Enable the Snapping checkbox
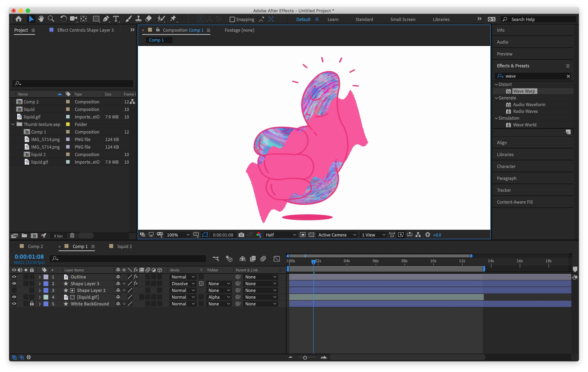The height and width of the screenshot is (372, 588). coord(232,19)
